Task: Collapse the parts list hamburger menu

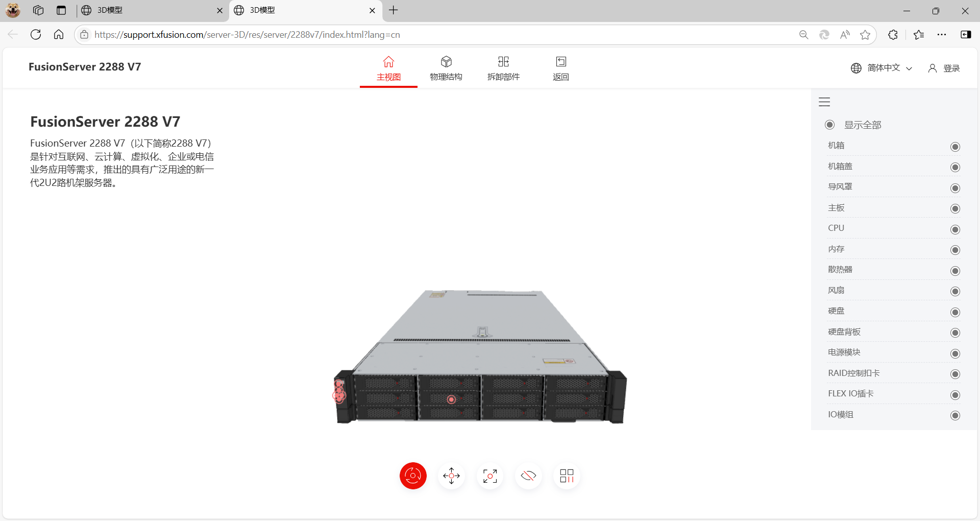Action: coord(824,102)
